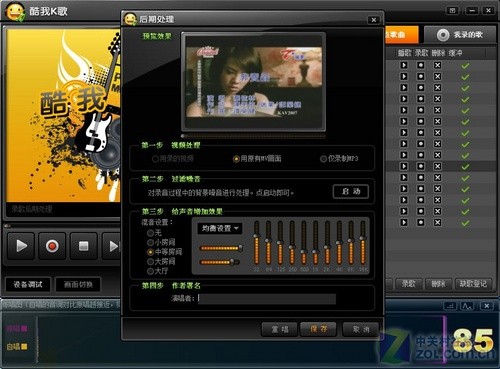Open 我录的歌 tab with disc icon

click(460, 35)
